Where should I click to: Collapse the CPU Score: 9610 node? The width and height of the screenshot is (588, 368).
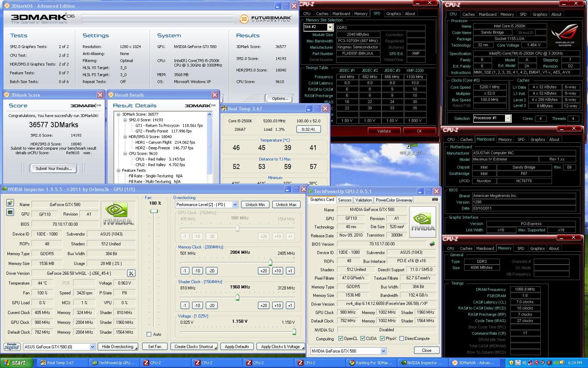point(125,153)
